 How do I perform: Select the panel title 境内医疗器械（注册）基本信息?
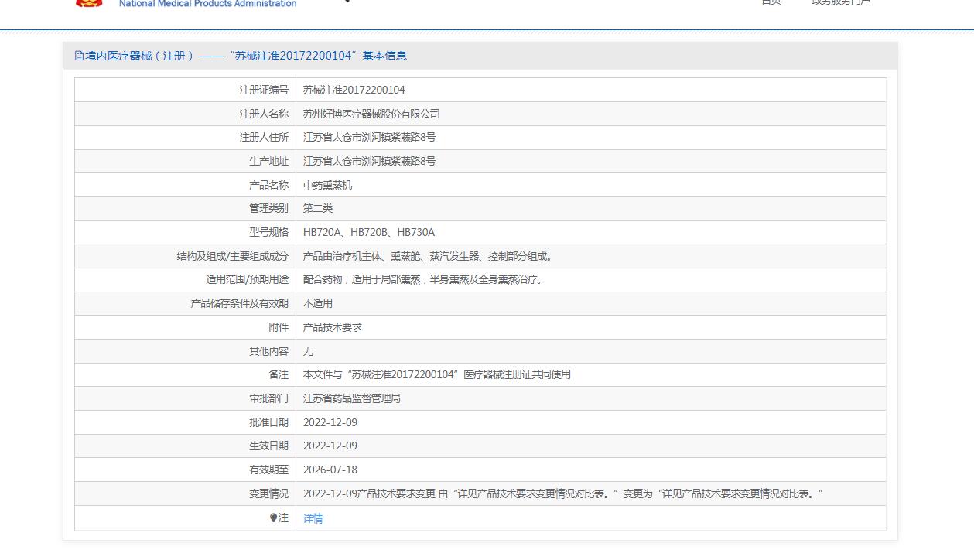coord(246,56)
